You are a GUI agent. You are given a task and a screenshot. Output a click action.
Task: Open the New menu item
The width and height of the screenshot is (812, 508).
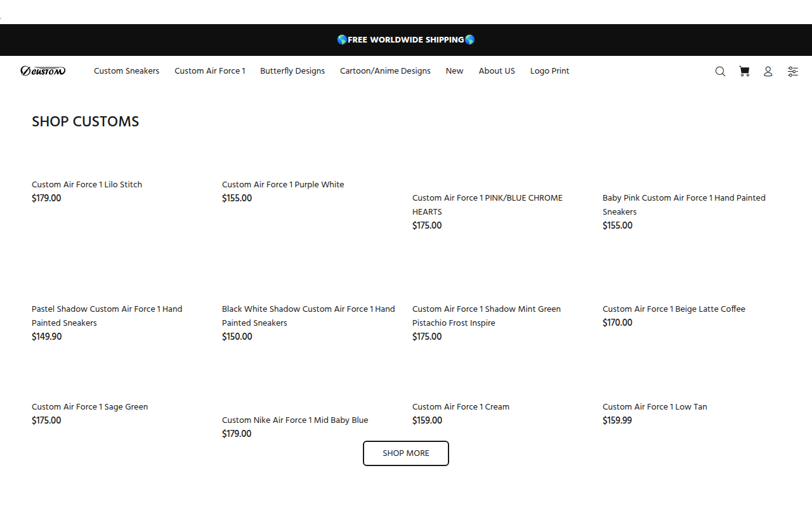[454, 71]
